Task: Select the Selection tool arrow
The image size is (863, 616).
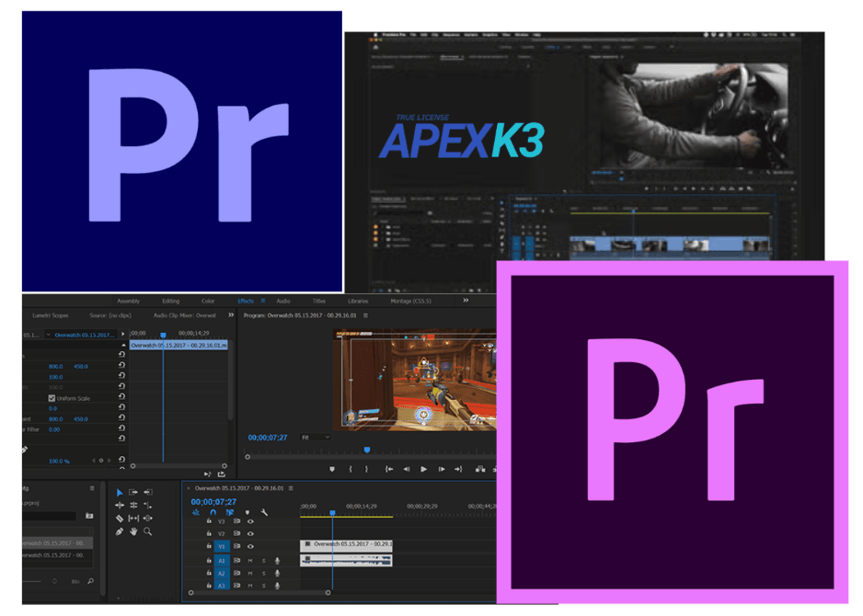Action: click(120, 492)
